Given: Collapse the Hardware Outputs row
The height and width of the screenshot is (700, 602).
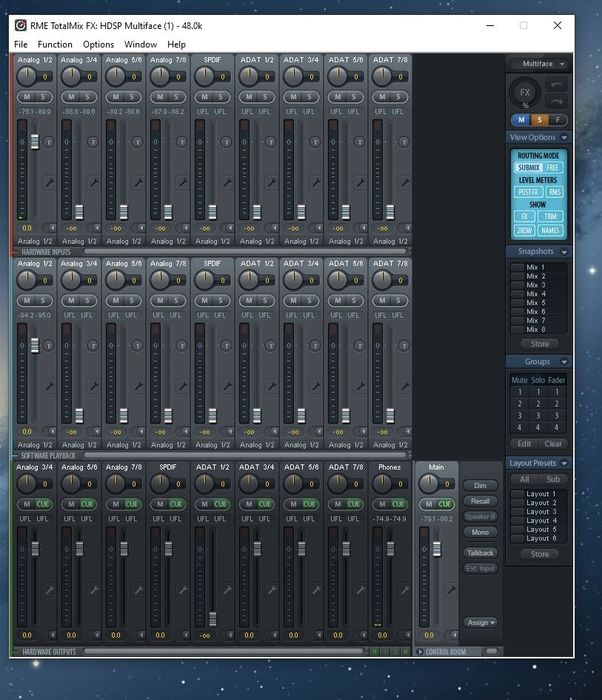Looking at the screenshot, I should tap(16, 652).
